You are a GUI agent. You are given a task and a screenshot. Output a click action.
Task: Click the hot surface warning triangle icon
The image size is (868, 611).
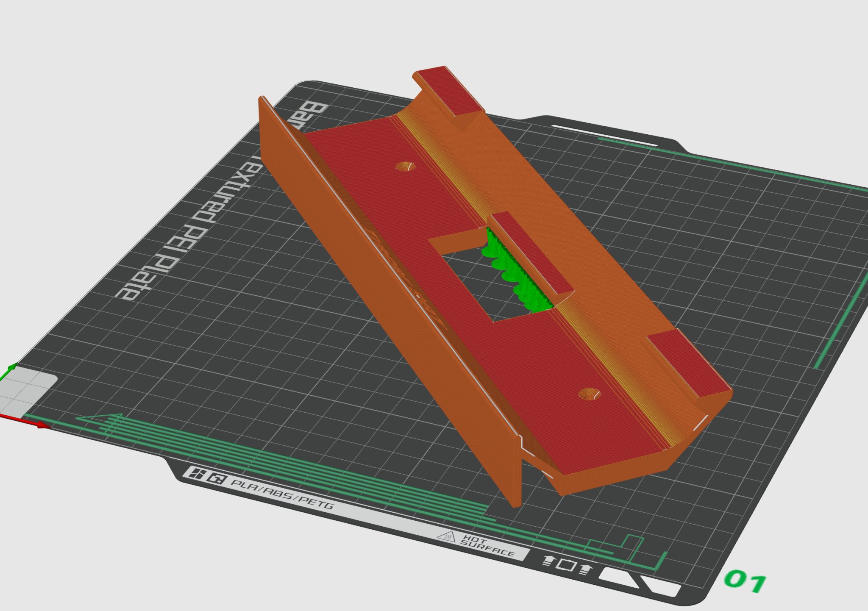[x=447, y=537]
